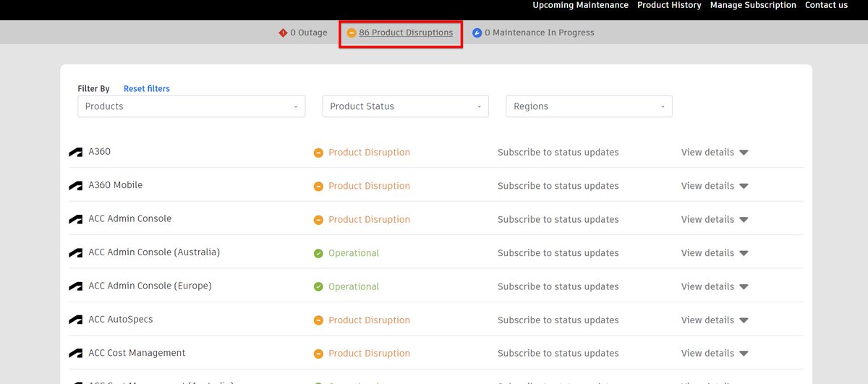Click Operational status text for ACC Admin Console (Europe)
This screenshot has height=384, width=868.
coord(354,286)
